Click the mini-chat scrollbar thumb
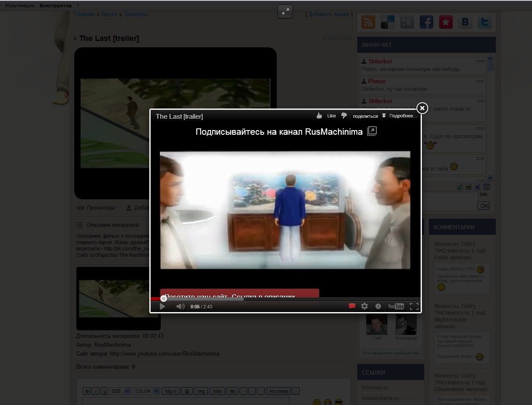532x405 pixels. coord(490,66)
